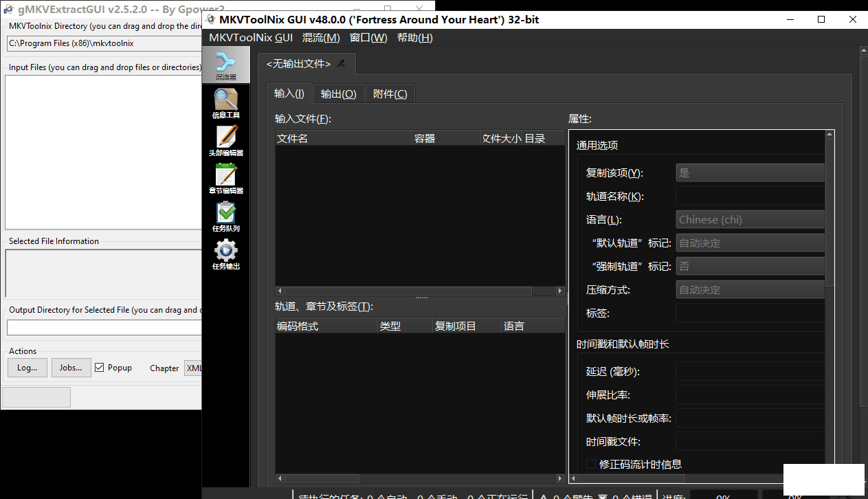
Task: Open the "默认轨道"标记 dropdown
Action: [x=750, y=243]
